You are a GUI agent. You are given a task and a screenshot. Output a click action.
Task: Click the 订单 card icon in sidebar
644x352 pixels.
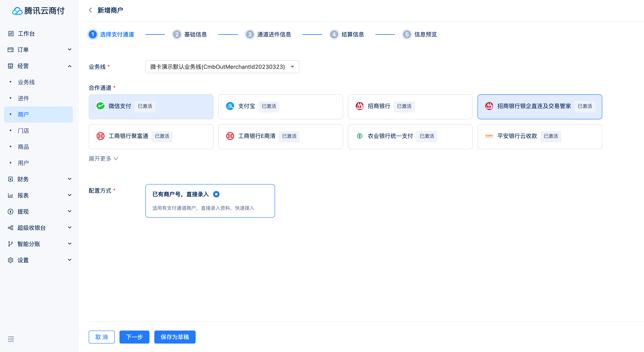[x=11, y=50]
